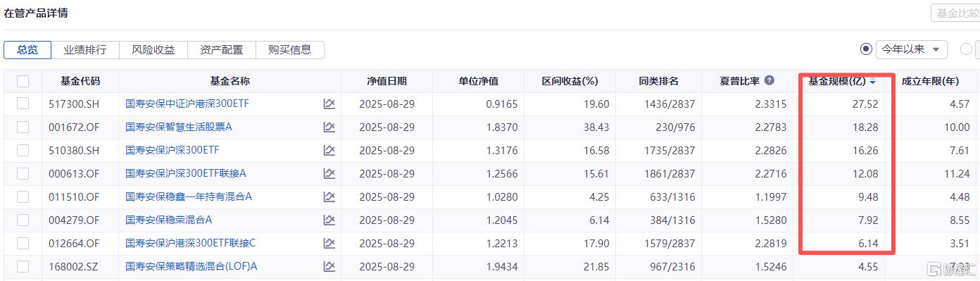This screenshot has height=281, width=980.
Task: Click the 基金规模(亿) column header text
Action: point(837,81)
